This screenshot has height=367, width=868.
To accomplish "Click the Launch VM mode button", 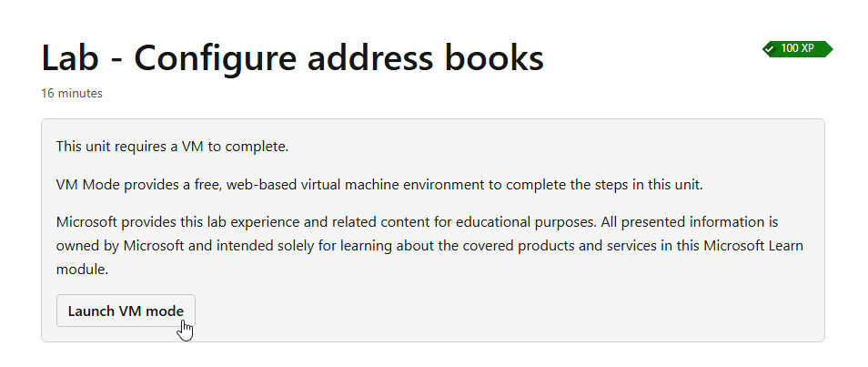I will (125, 311).
